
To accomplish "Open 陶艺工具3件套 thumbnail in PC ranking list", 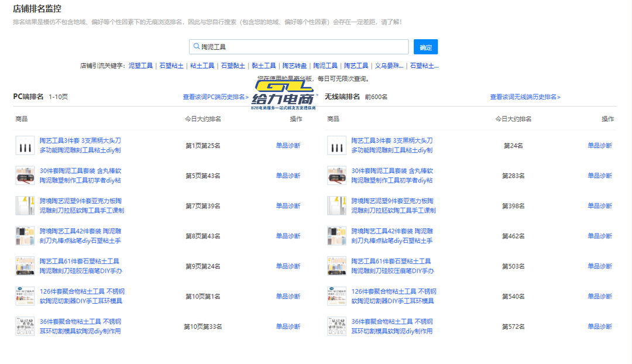I will point(25,146).
